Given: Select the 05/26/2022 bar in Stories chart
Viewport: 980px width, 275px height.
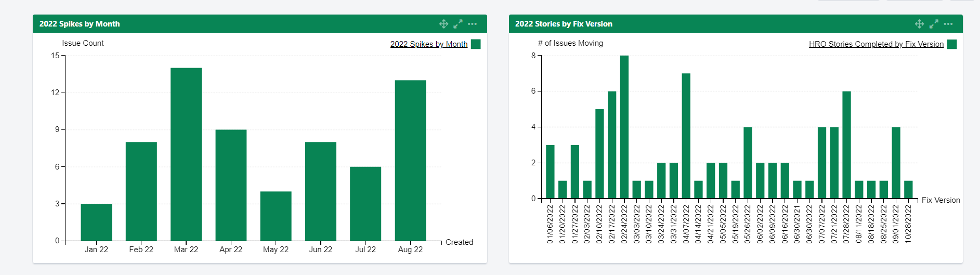Looking at the screenshot, I should tap(748, 163).
